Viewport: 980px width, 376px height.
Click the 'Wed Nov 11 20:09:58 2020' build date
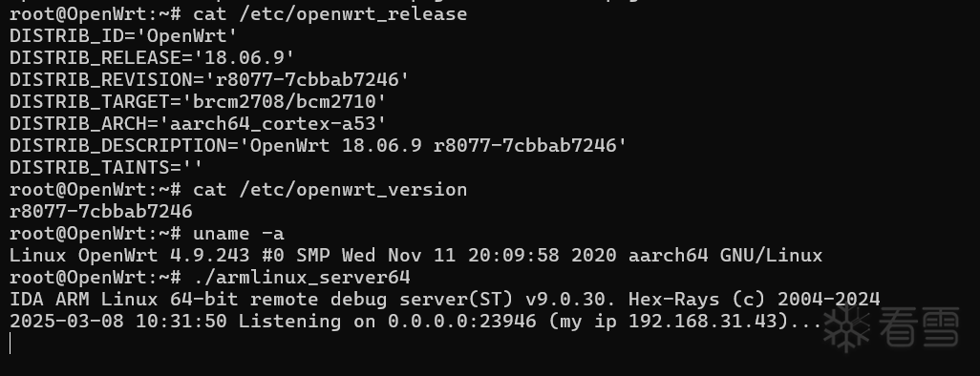(479, 255)
